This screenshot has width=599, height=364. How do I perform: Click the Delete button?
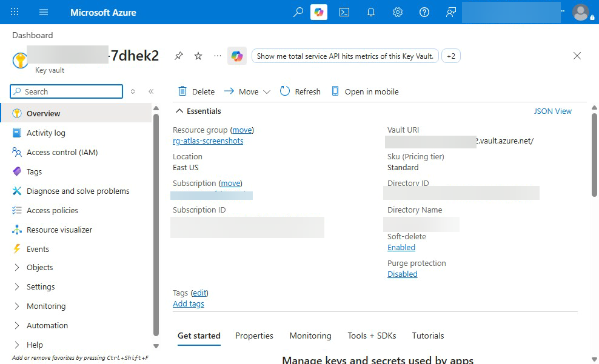(197, 91)
